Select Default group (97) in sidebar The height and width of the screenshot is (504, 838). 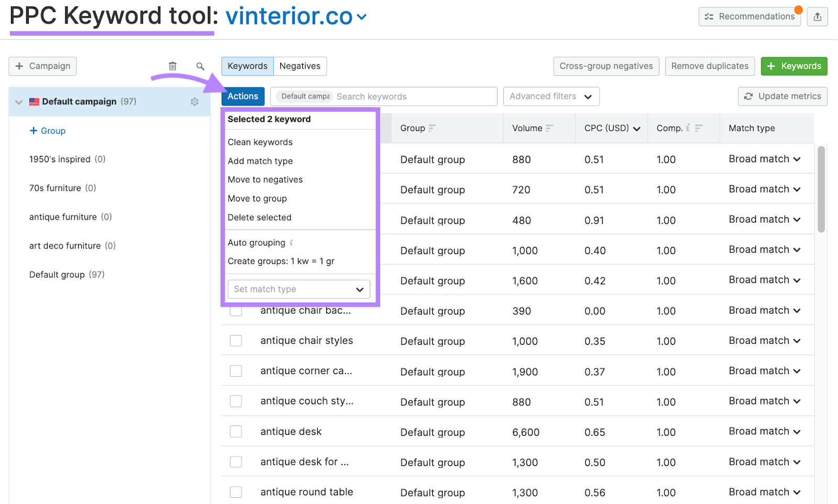pyautogui.click(x=67, y=274)
